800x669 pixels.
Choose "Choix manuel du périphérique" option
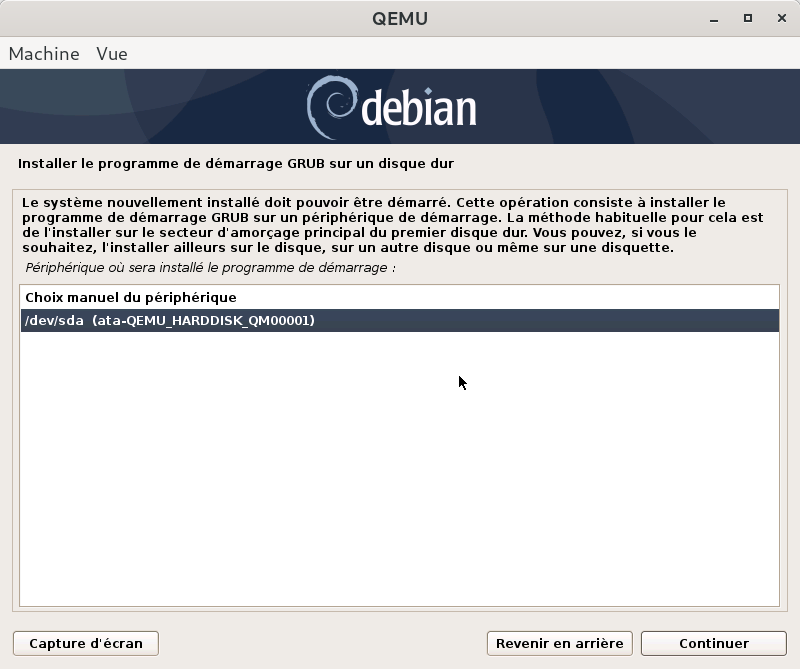click(131, 298)
